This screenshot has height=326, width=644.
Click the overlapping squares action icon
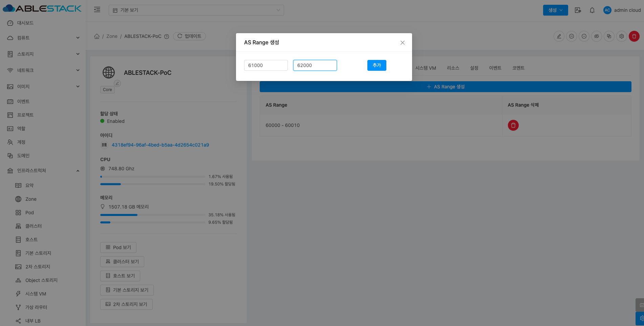609,36
